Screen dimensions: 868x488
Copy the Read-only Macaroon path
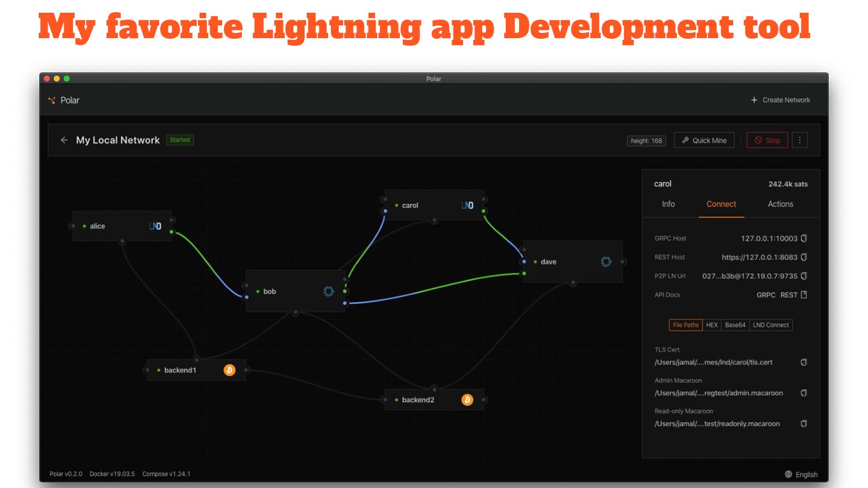coord(804,424)
